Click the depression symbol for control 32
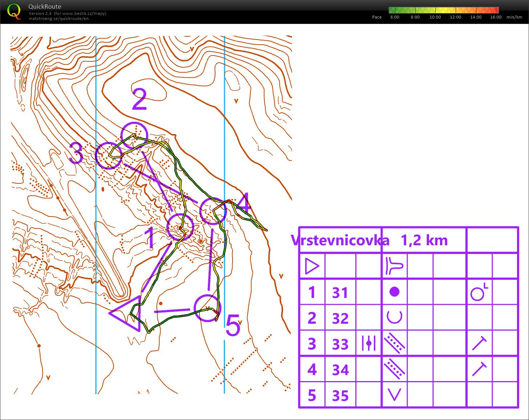The width and height of the screenshot is (529, 420). tap(394, 317)
